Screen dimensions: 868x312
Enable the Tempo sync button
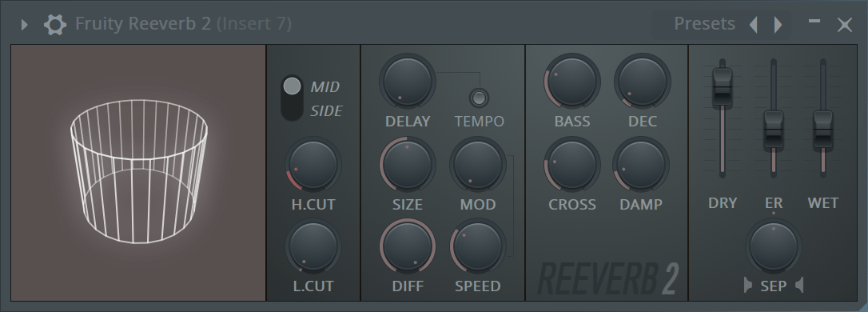[x=479, y=98]
